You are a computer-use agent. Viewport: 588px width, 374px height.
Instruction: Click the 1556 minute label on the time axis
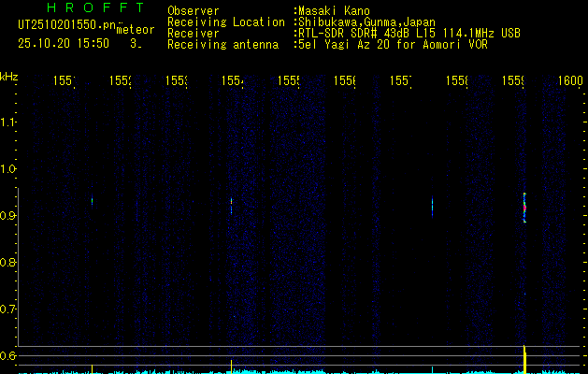point(345,80)
